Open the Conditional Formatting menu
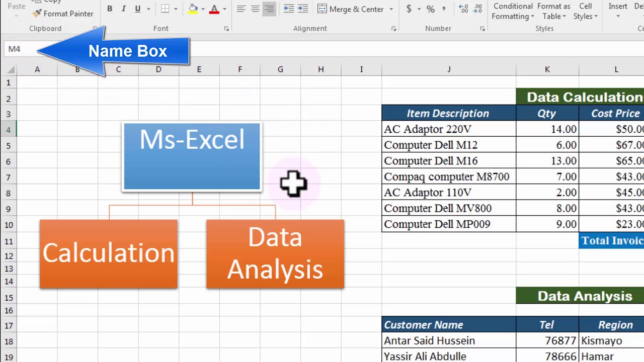The height and width of the screenshot is (362, 644). coord(513,11)
